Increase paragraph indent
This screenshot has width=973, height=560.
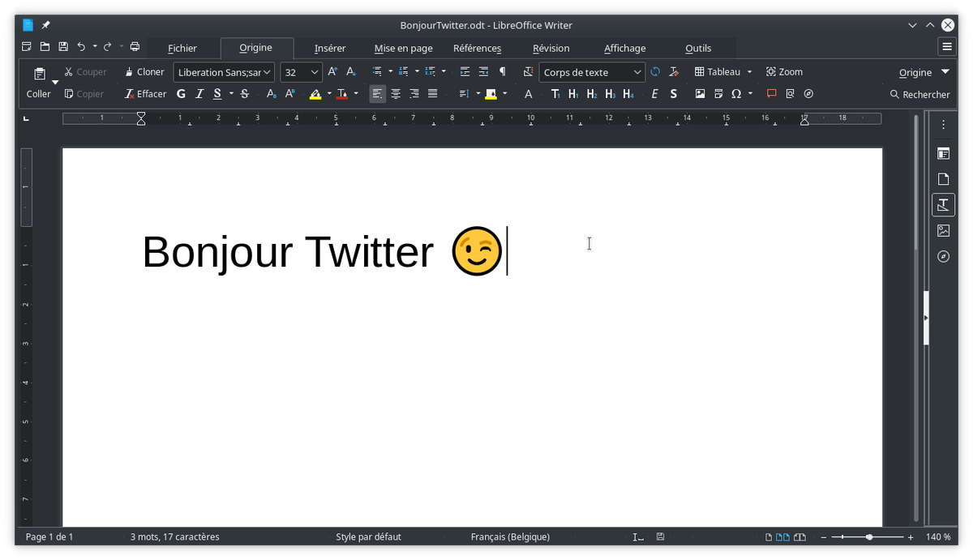465,72
